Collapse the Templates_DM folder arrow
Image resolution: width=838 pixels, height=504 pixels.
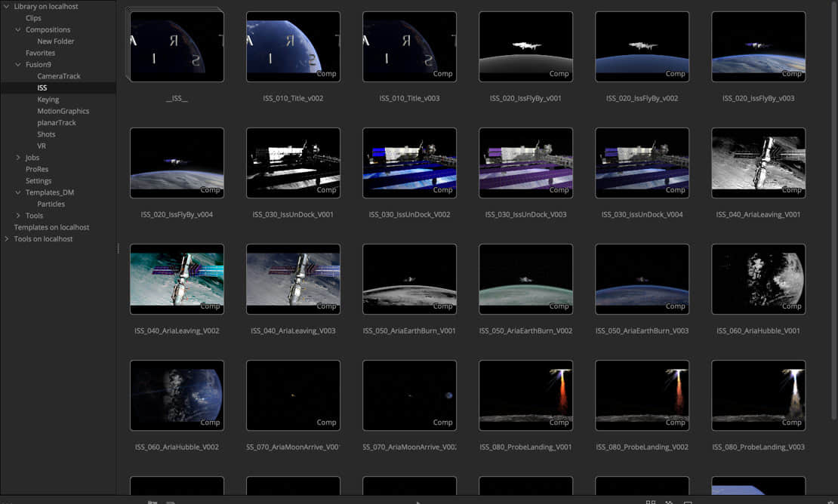click(x=18, y=192)
